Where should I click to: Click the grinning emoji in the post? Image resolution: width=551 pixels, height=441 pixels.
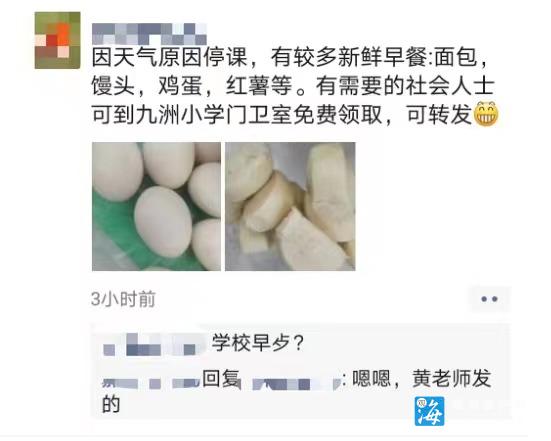pyautogui.click(x=486, y=114)
